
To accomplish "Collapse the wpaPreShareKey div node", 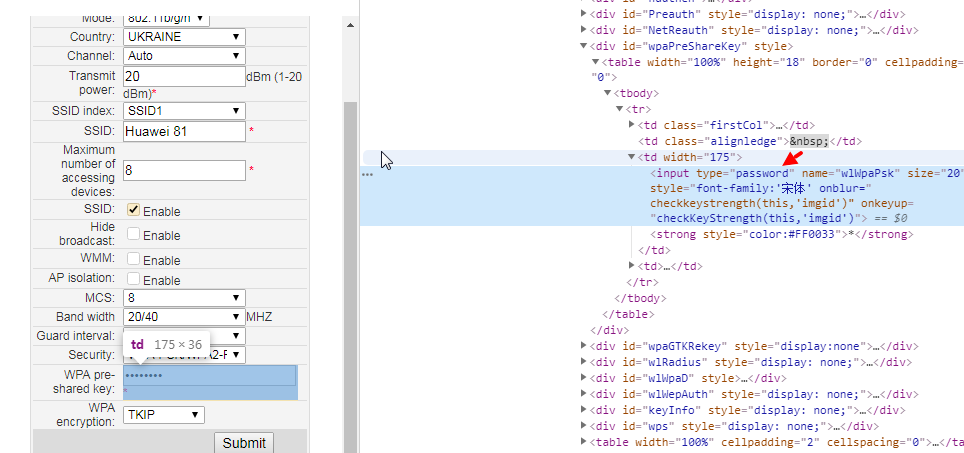I will [x=585, y=46].
